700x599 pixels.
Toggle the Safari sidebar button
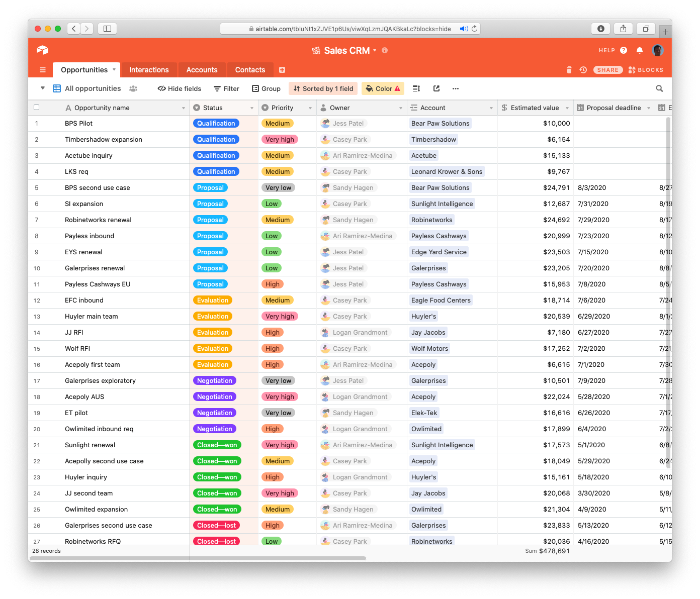click(107, 29)
